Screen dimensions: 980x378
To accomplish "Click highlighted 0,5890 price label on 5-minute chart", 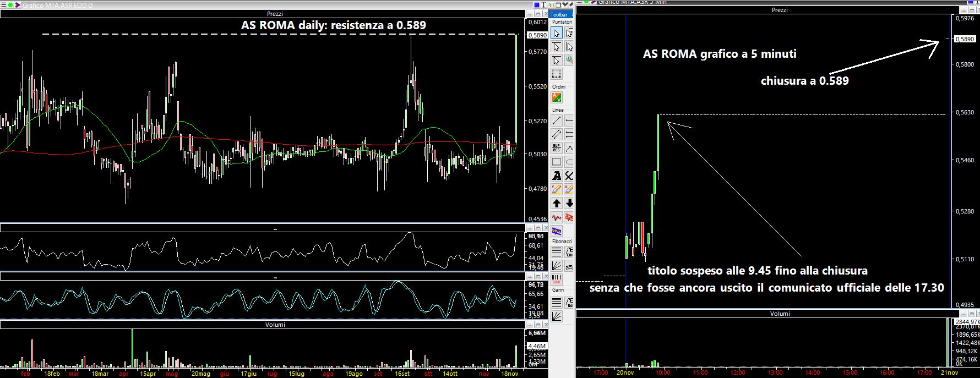I will click(965, 39).
